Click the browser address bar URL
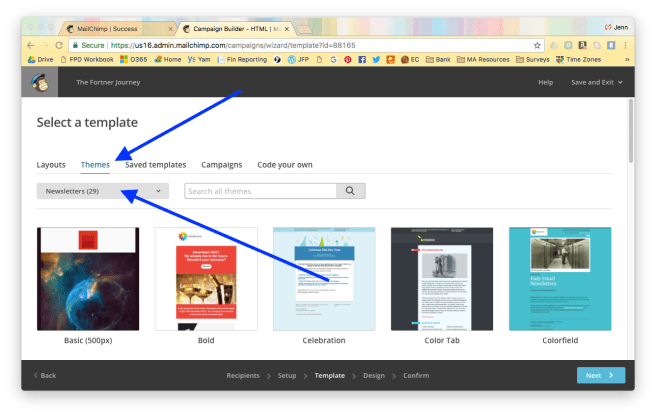The height and width of the screenshot is (416, 656). point(233,45)
